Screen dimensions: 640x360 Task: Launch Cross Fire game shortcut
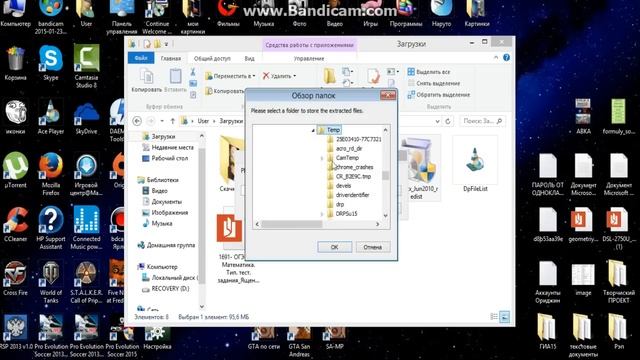16,278
